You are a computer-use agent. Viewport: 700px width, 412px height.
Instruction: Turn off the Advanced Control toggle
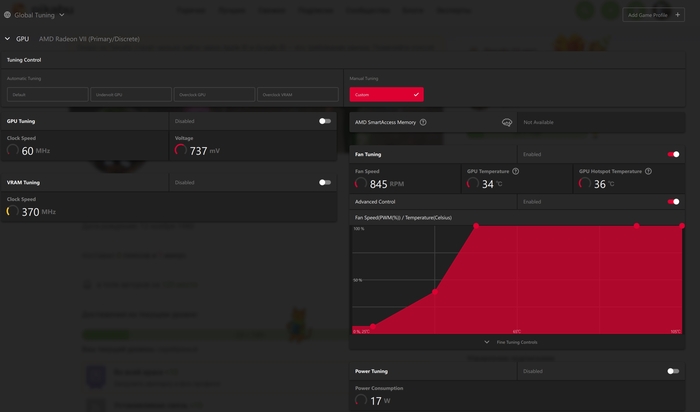(x=673, y=202)
